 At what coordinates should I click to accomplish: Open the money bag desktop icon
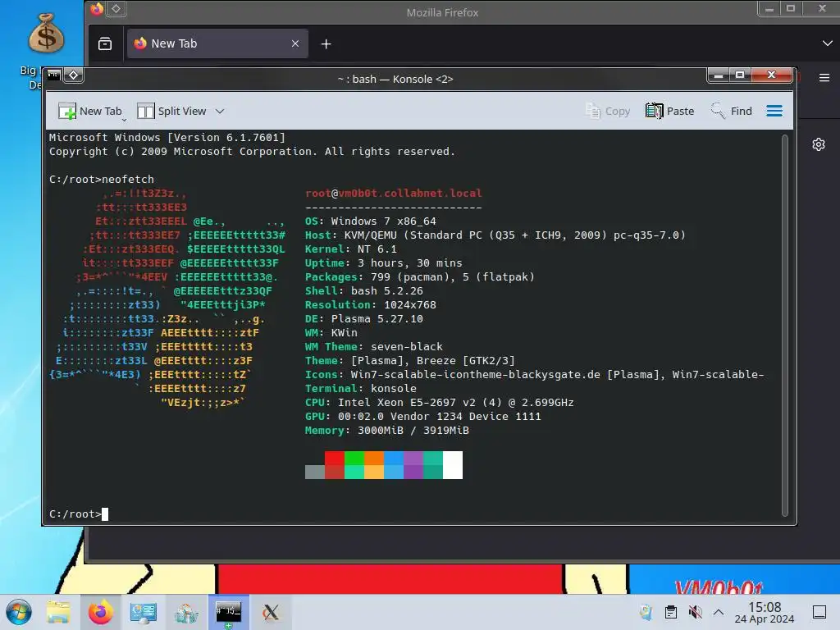[x=46, y=33]
